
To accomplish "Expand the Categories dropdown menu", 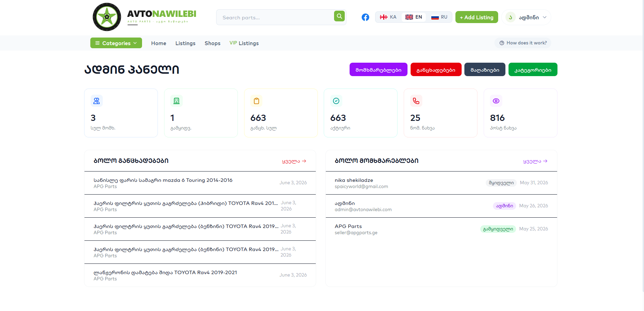I will pos(116,43).
